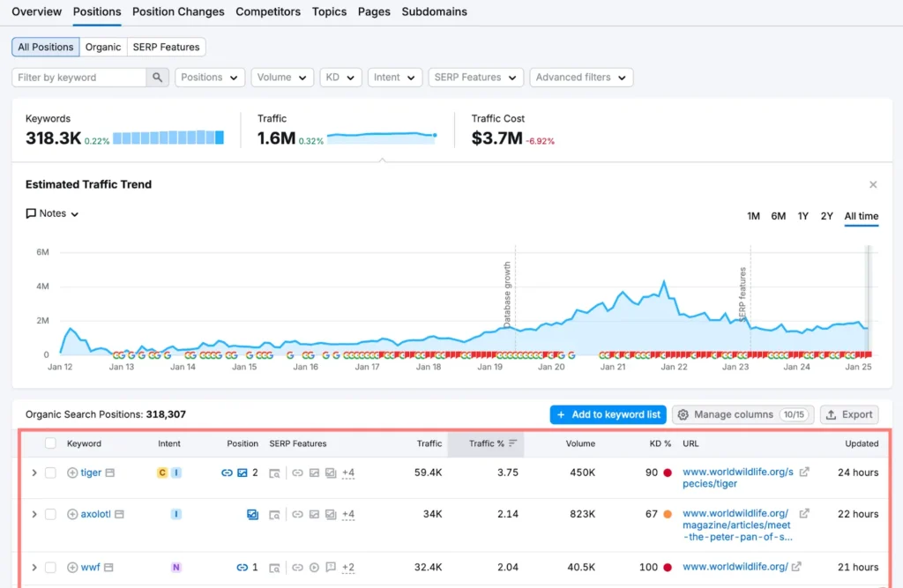The height and width of the screenshot is (588, 903).
Task: Open the SERP snapshot icon for axolotl
Action: tap(274, 514)
